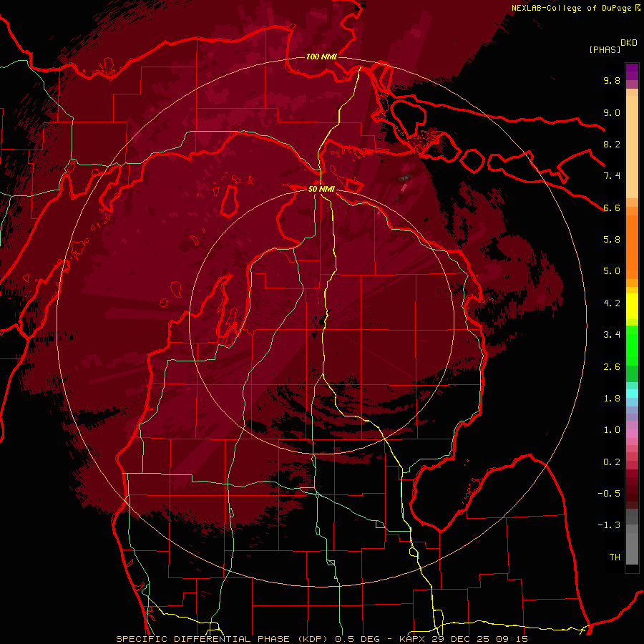The width and height of the screenshot is (644, 644).
Task: Click the '29 DEC 25' date text
Action: click(459, 639)
